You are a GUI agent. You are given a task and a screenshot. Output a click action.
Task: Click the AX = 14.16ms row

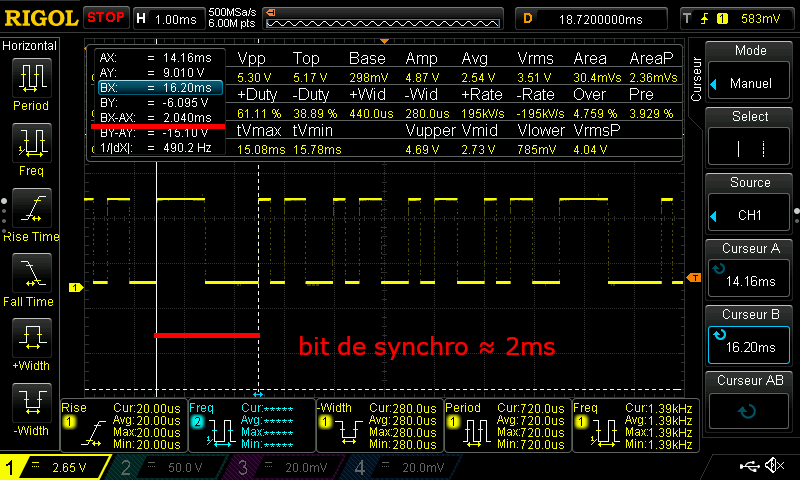pos(156,58)
